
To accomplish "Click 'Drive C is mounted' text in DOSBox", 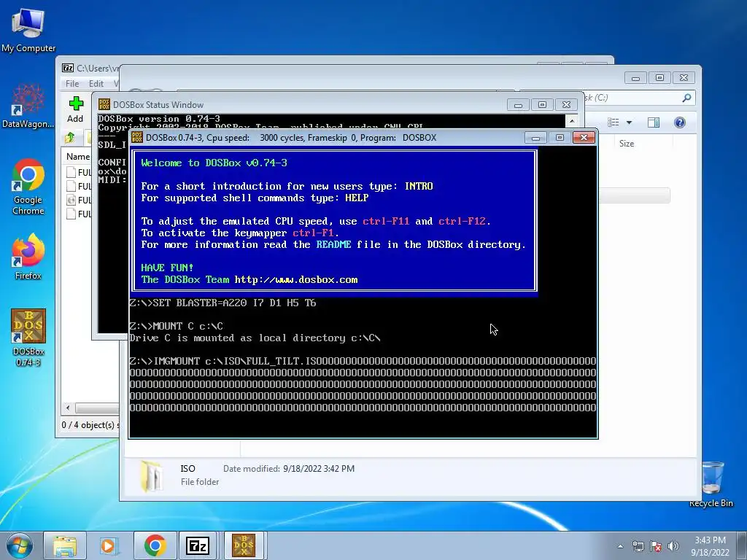I will (x=255, y=338).
